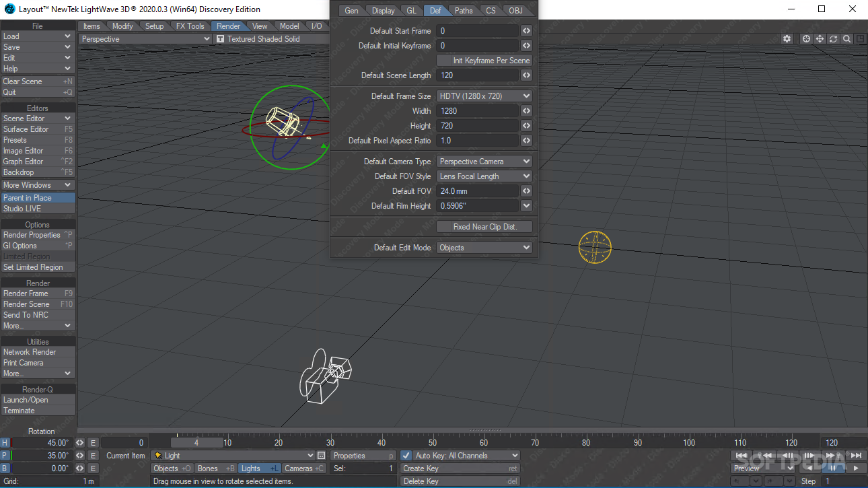Select Bones edit mode button

pyautogui.click(x=216, y=468)
